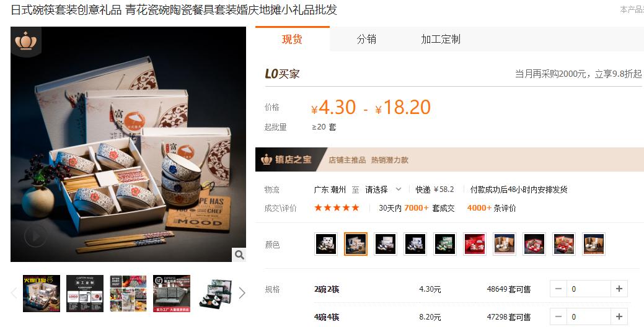Show previous thumbnails with left arrow

(14, 293)
